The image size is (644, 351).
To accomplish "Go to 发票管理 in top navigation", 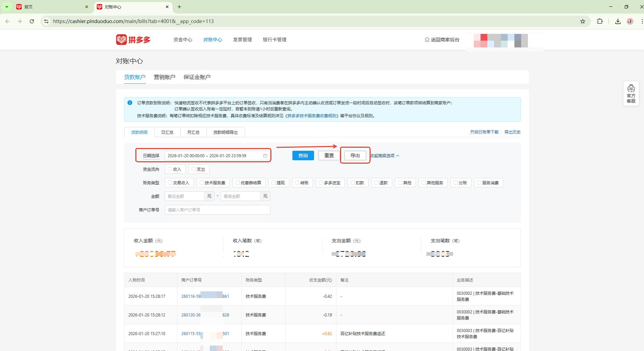I will click(242, 40).
